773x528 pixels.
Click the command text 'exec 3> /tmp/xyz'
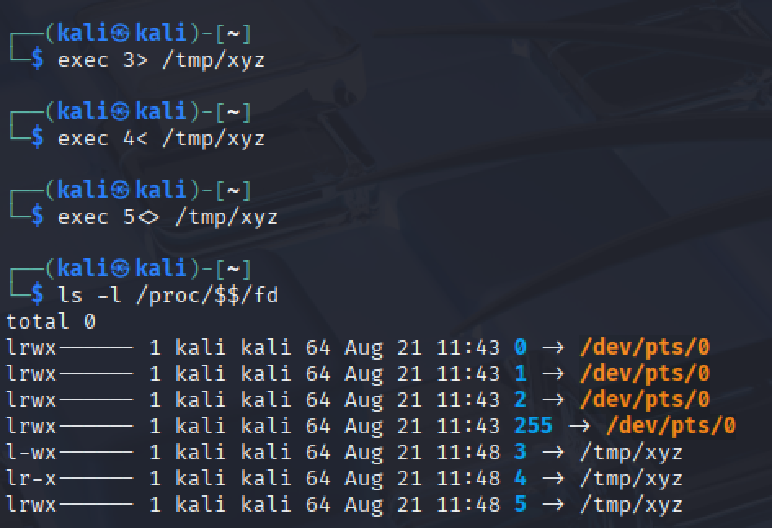[x=161, y=61]
